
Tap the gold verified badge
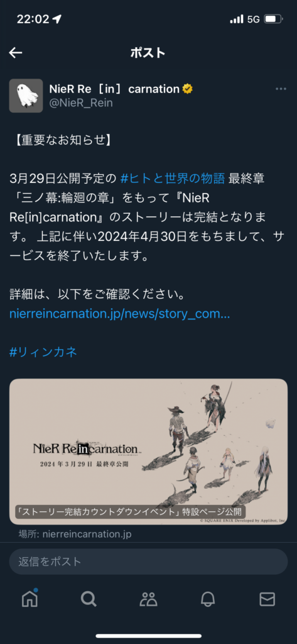188,89
